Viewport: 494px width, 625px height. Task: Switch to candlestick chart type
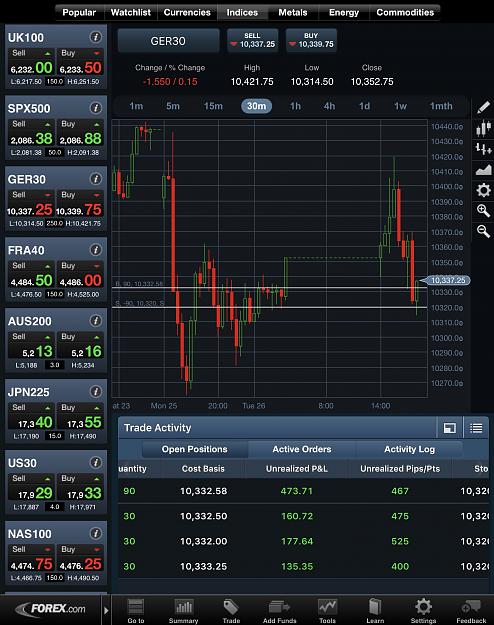(483, 129)
